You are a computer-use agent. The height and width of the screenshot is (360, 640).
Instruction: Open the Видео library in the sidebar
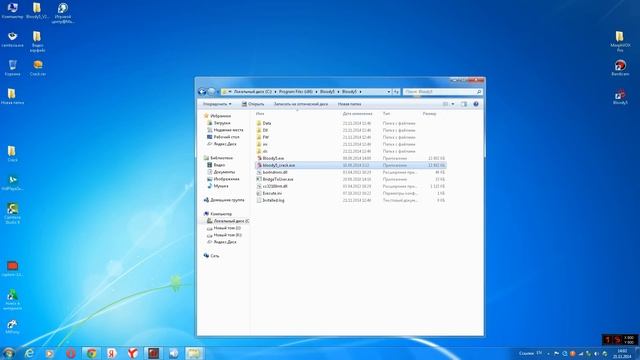pos(219,165)
